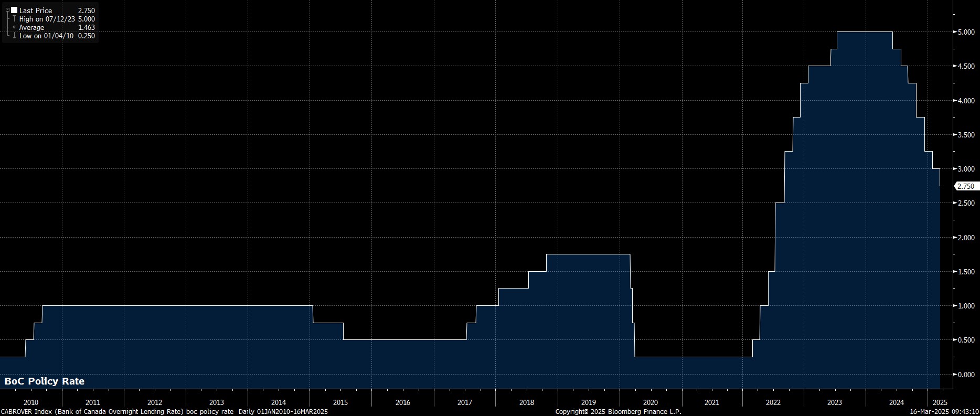Screen dimensions: 980x416
Task: Click the 2012 x-axis year label
Action: (155, 402)
